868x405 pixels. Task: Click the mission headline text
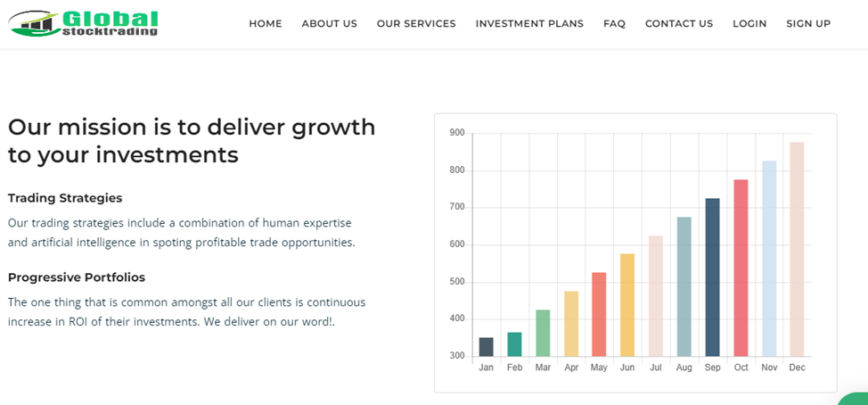click(x=192, y=141)
